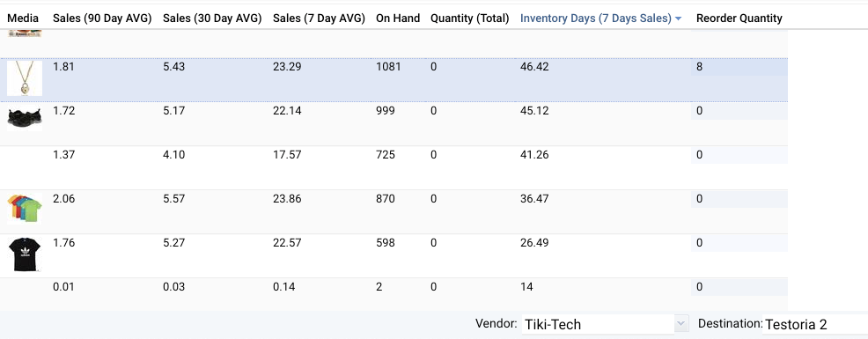Sort by Sales (90 Day AVG) column
The width and height of the screenshot is (868, 339).
coord(102,18)
